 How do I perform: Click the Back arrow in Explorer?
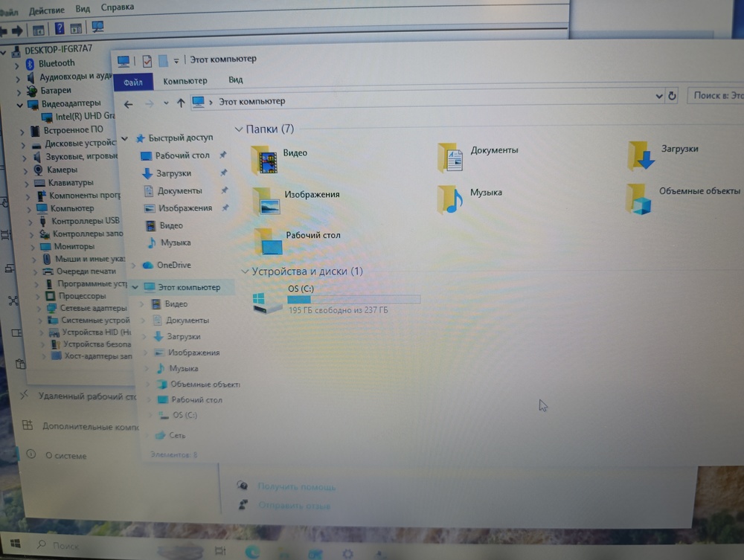pyautogui.click(x=129, y=104)
